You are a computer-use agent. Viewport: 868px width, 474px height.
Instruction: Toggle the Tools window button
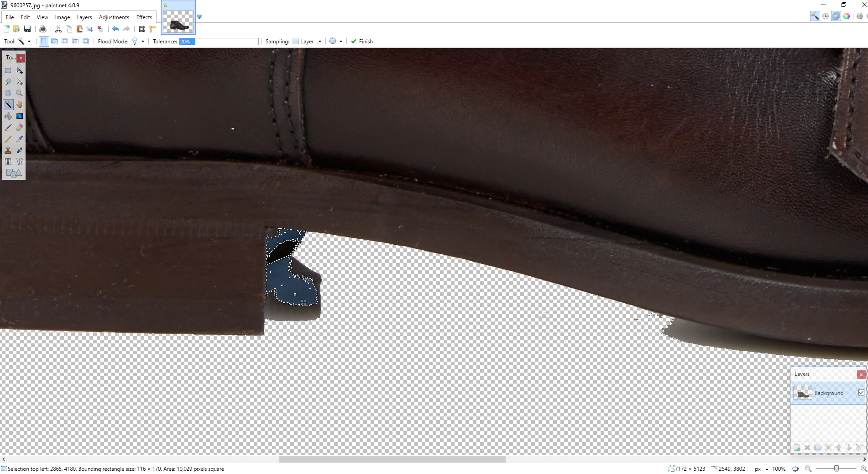click(815, 16)
